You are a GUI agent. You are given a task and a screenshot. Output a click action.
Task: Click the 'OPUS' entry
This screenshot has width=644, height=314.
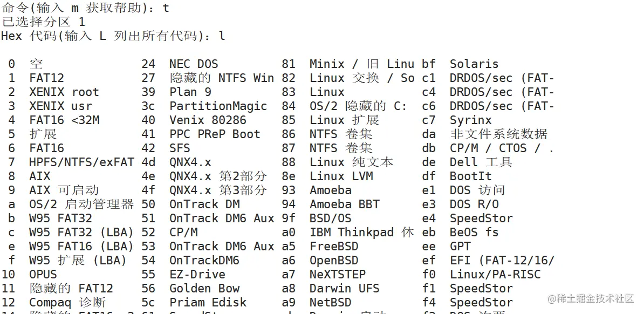[x=43, y=274]
